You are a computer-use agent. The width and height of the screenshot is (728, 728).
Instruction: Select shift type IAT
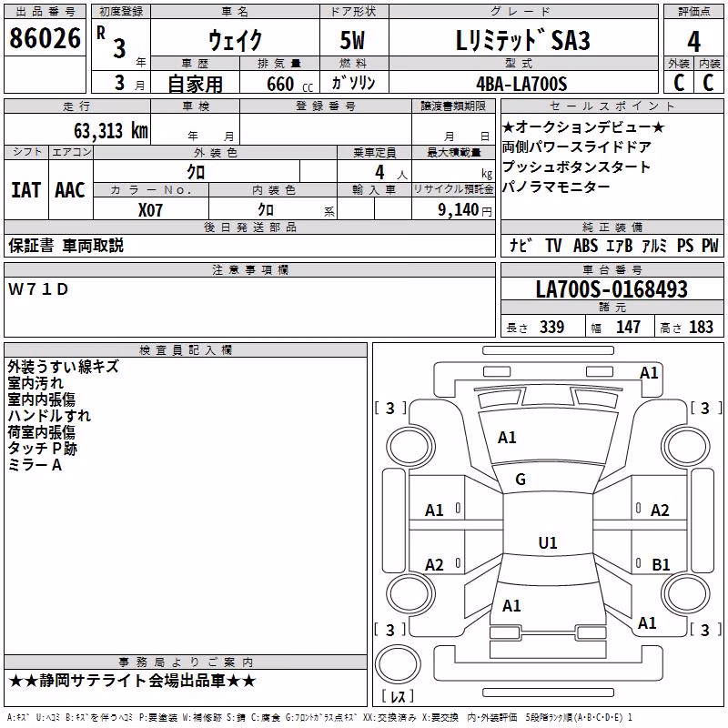(26, 190)
